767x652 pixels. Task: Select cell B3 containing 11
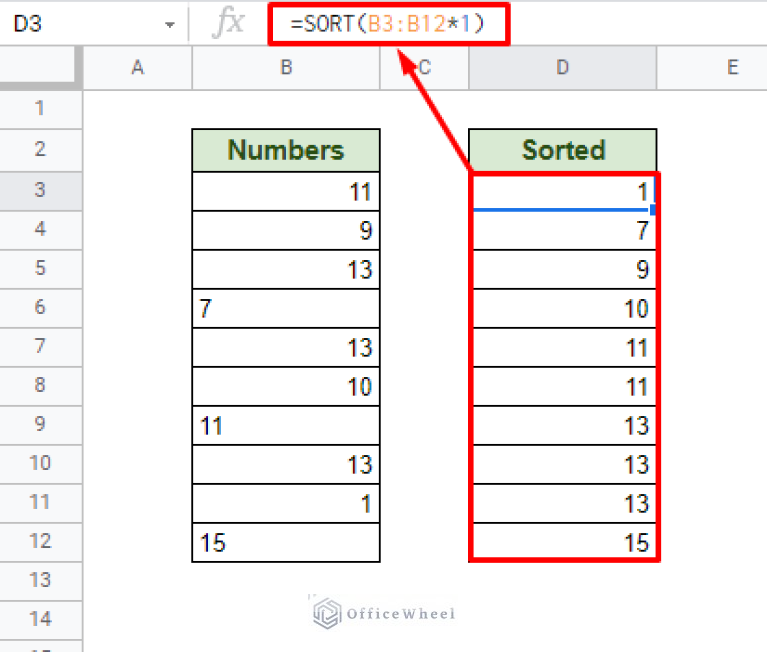coord(286,191)
